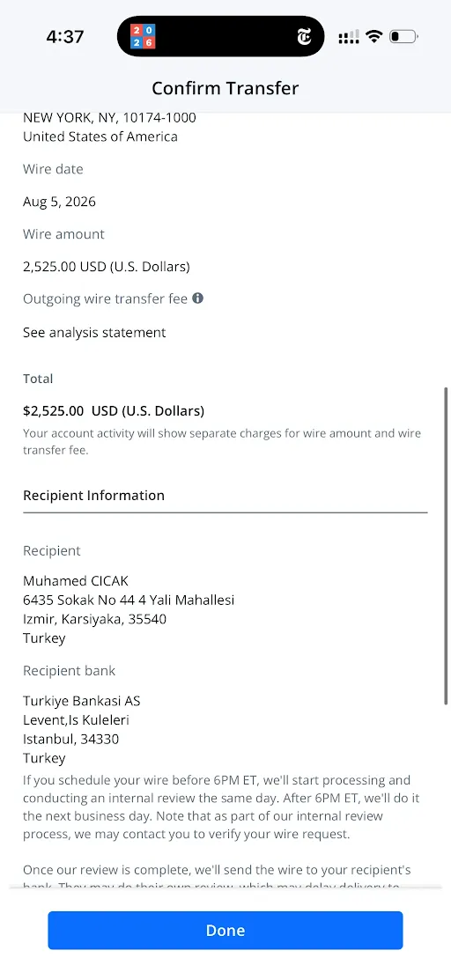Tap Turkiye Bankasi AS bank name
451x980 pixels.
point(82,701)
